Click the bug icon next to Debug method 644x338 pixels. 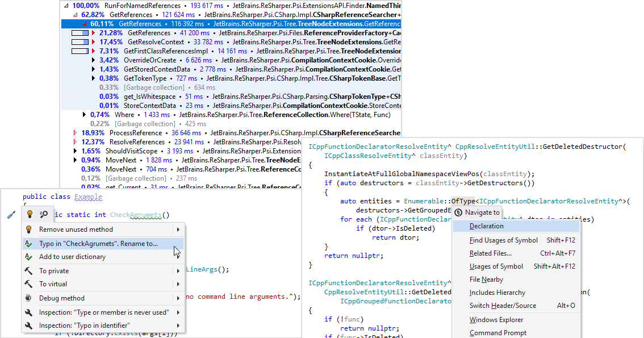coord(28,298)
